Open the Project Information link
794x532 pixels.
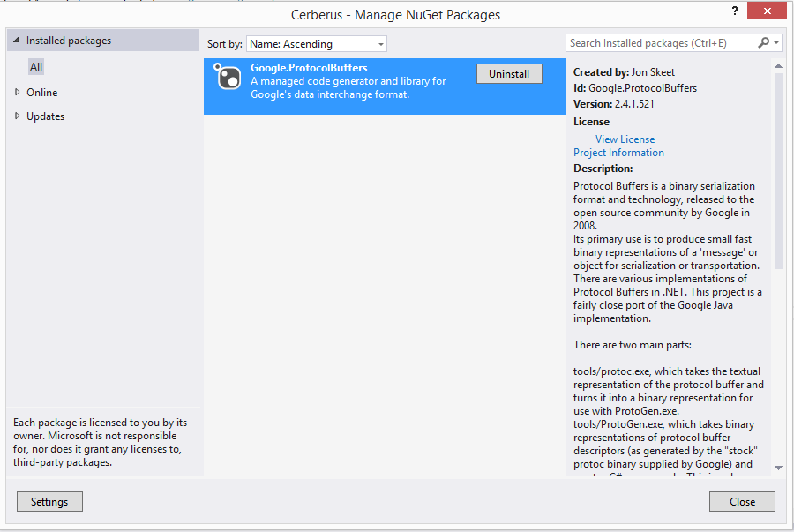(618, 153)
